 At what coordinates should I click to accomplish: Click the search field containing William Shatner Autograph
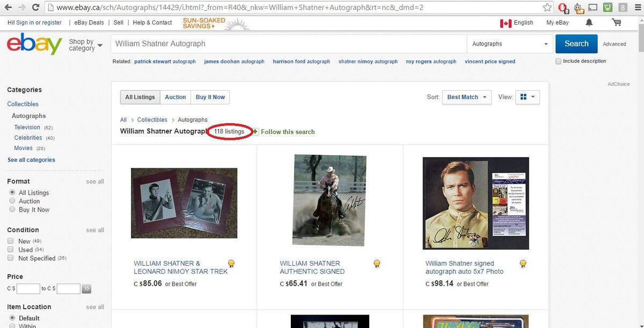[x=289, y=44]
